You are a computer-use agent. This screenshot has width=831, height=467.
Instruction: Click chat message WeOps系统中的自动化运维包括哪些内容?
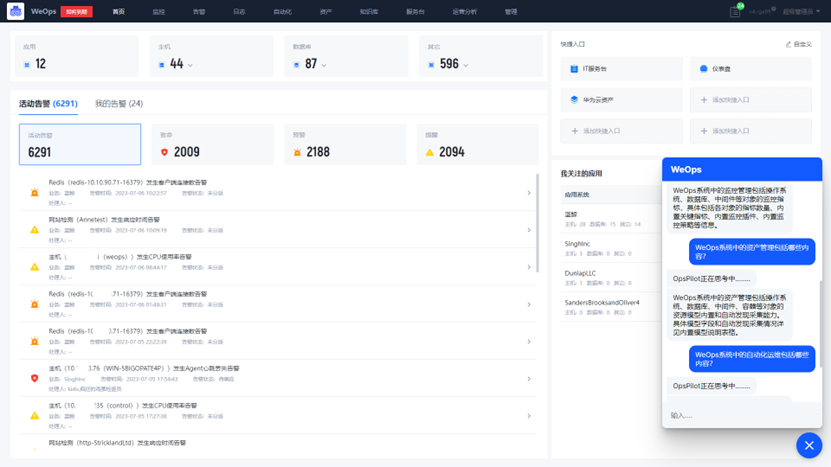(752, 359)
